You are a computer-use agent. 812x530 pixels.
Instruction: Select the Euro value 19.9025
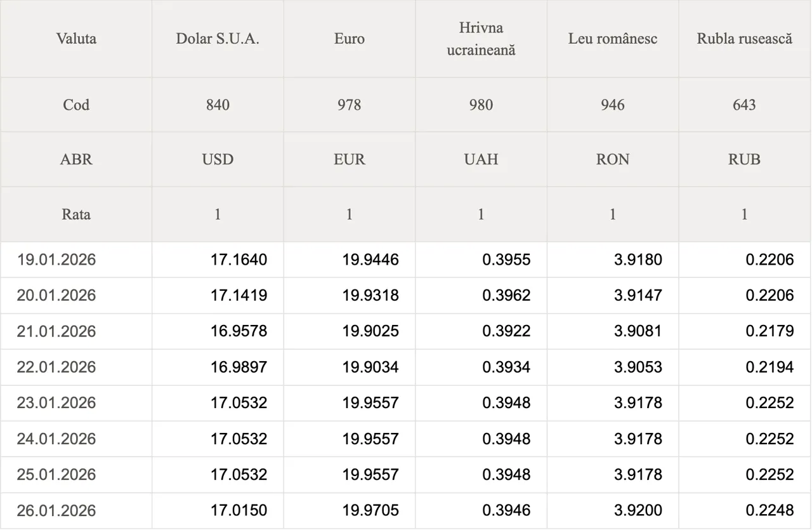pos(370,331)
